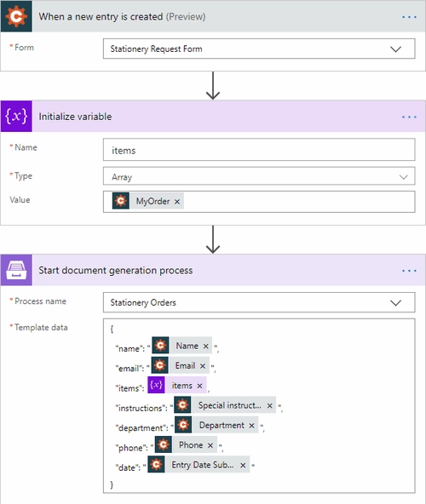Click the Special instructions token
This screenshot has height=504, width=426.
coord(225,405)
